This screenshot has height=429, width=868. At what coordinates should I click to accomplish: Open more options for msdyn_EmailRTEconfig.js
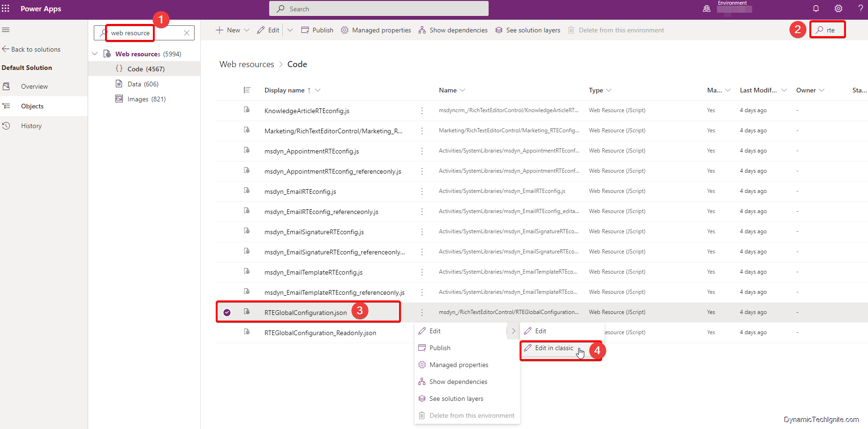tap(422, 192)
